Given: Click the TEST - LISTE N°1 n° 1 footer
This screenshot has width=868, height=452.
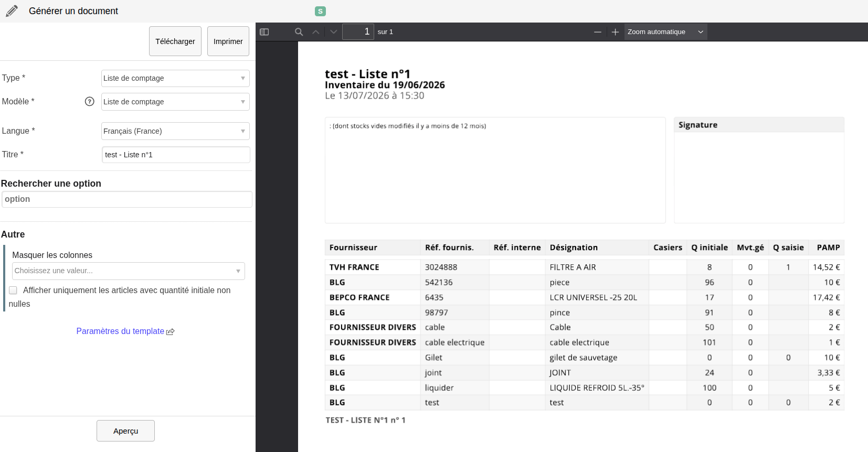Looking at the screenshot, I should coord(365,421).
